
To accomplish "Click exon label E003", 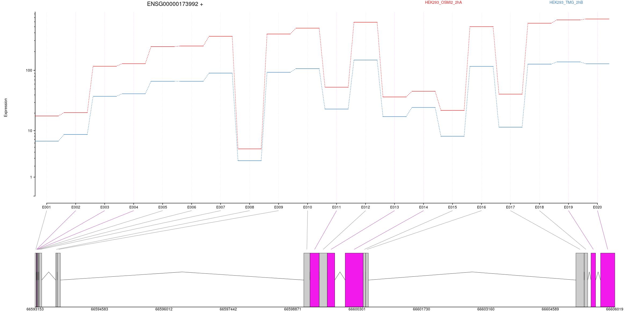I will pyautogui.click(x=105, y=207).
